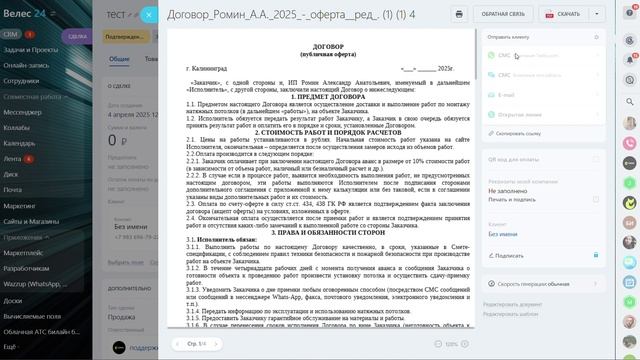Open Задачи и Проекты menu item
The width and height of the screenshot is (640, 360).
[x=31, y=50]
